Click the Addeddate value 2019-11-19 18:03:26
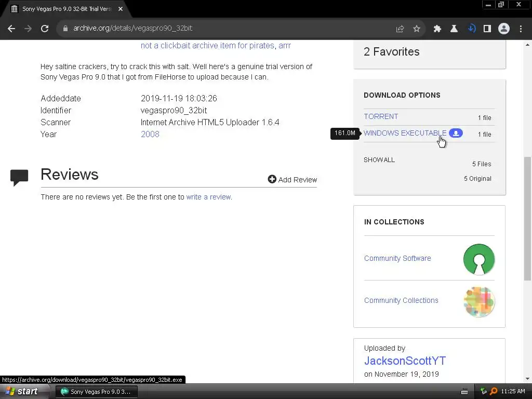532x399 pixels. 179,98
